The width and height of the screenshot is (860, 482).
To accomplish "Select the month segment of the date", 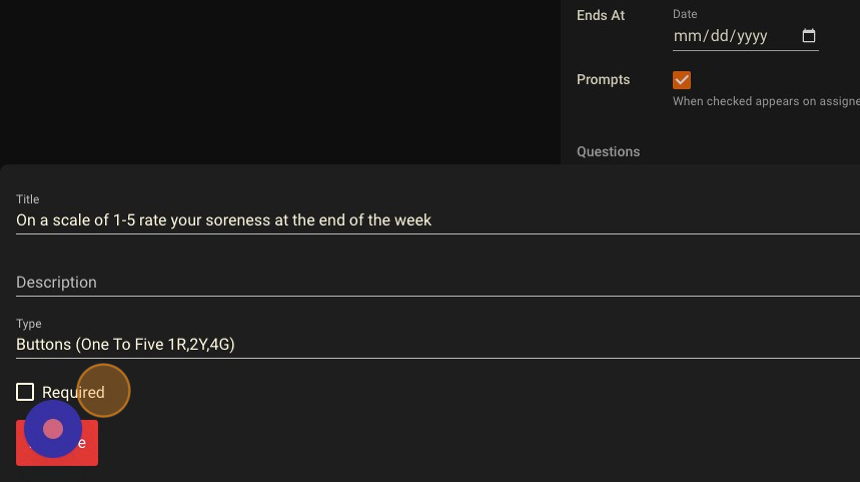I will pyautogui.click(x=686, y=36).
